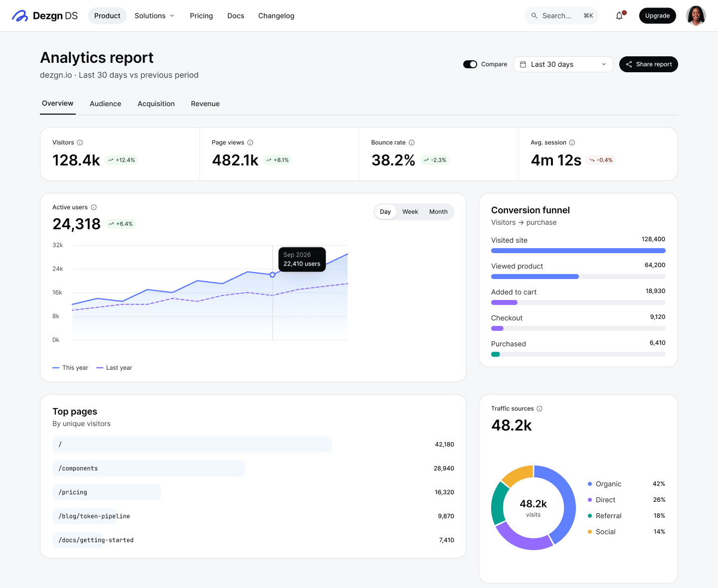The width and height of the screenshot is (718, 588).
Task: Open notifications bell icon
Action: [619, 16]
